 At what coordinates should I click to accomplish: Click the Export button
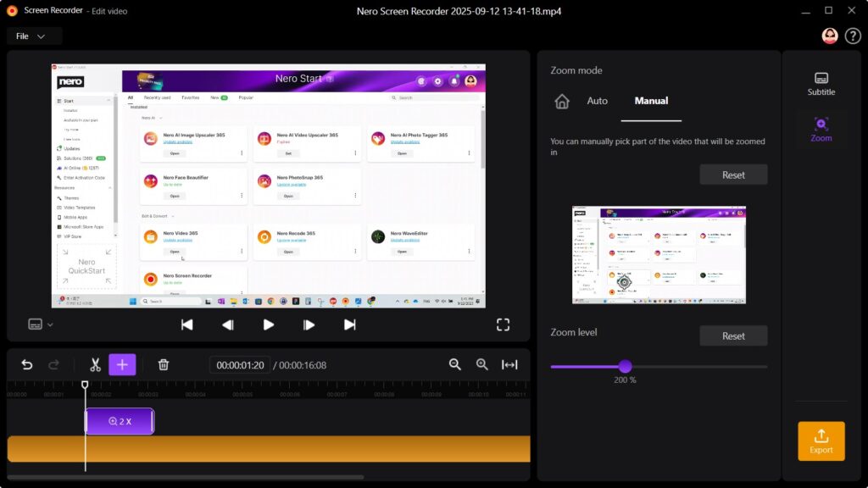[821, 441]
